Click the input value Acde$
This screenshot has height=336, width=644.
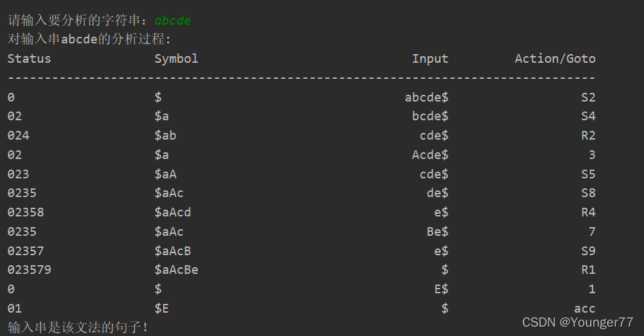pos(430,155)
